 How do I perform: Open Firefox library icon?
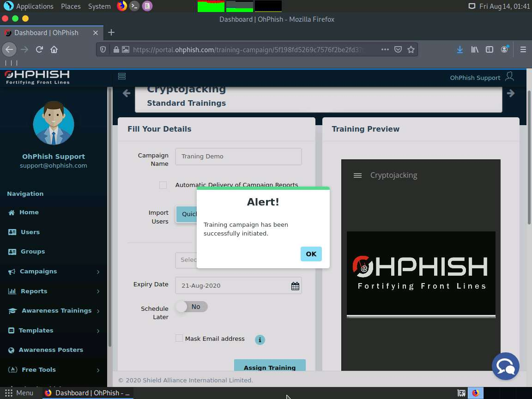[475, 49]
